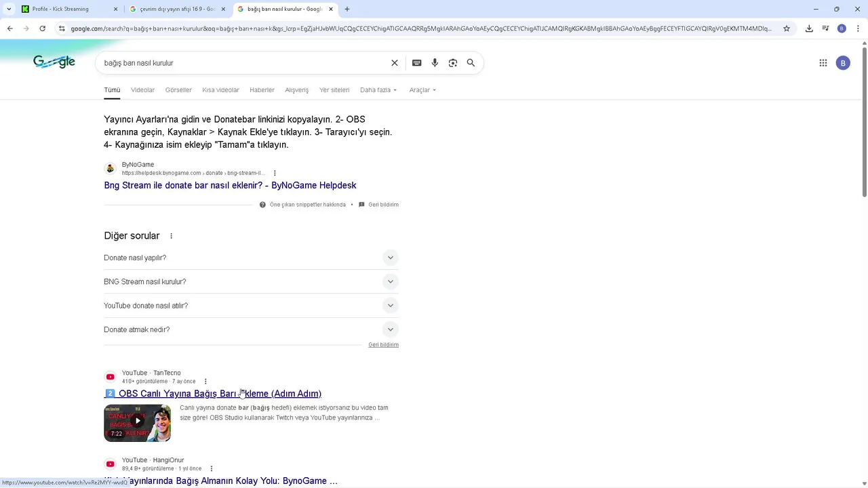Open the 'Araçlar' dropdown
The image size is (868, 488).
tap(422, 90)
